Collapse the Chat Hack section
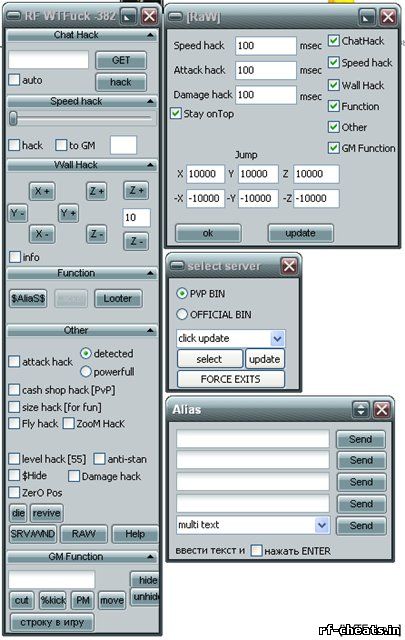The image size is (405, 640). click(151, 35)
